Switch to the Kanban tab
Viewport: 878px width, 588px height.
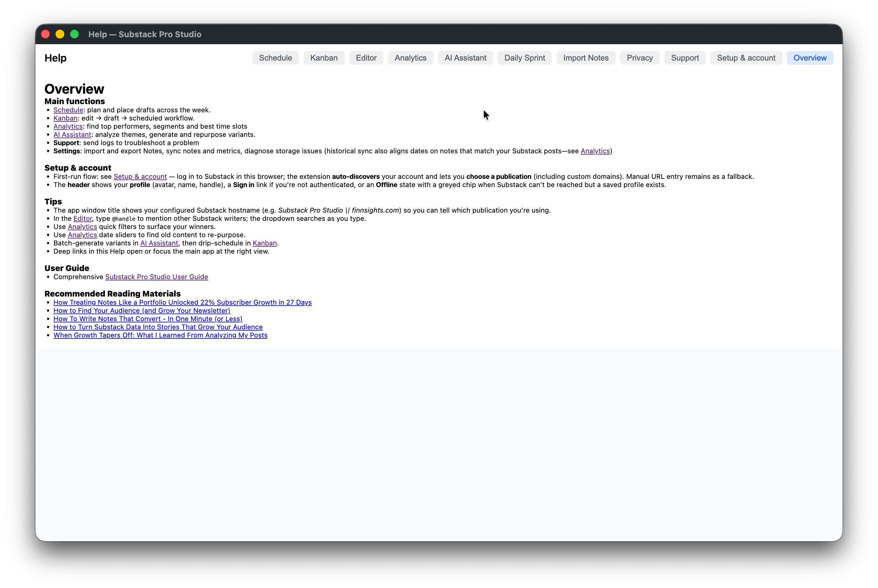[324, 58]
